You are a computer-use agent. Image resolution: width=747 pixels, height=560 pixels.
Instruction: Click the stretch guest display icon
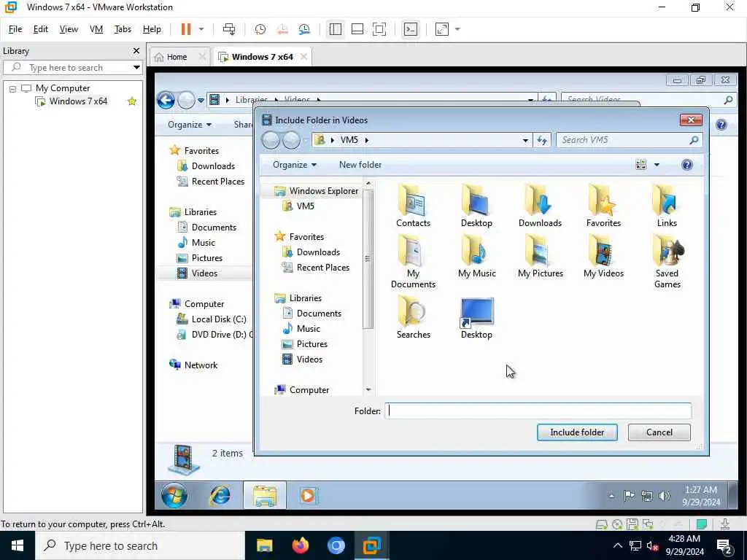(x=442, y=29)
